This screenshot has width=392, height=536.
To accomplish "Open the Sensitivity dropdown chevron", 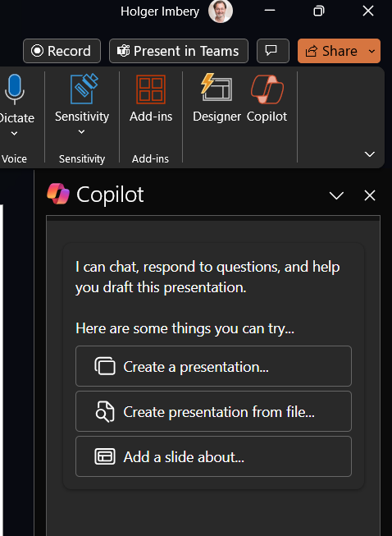I will (x=81, y=131).
